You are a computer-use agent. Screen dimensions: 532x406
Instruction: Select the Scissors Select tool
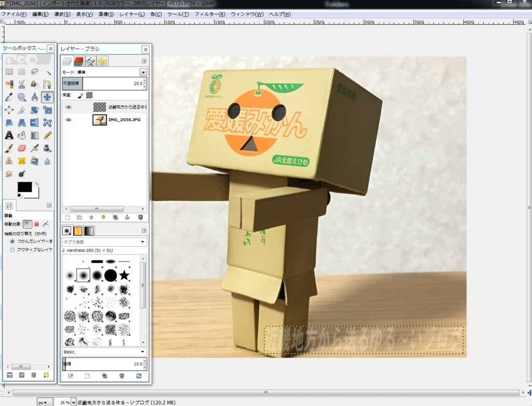(x=22, y=84)
